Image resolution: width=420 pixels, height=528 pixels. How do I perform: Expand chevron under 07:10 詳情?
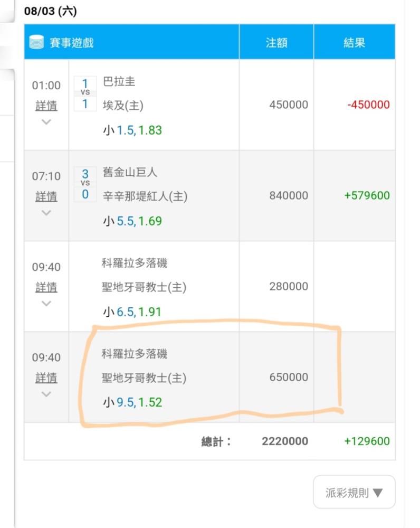(x=46, y=213)
